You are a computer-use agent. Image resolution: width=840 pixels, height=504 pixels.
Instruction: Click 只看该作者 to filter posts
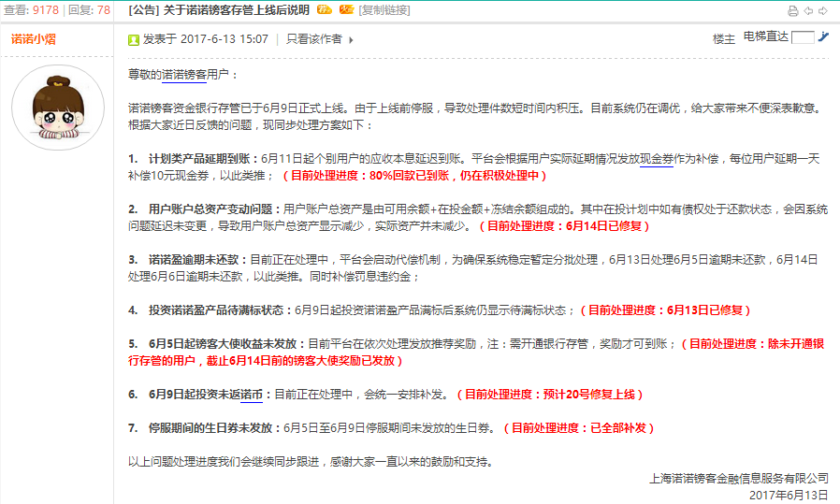[314, 39]
